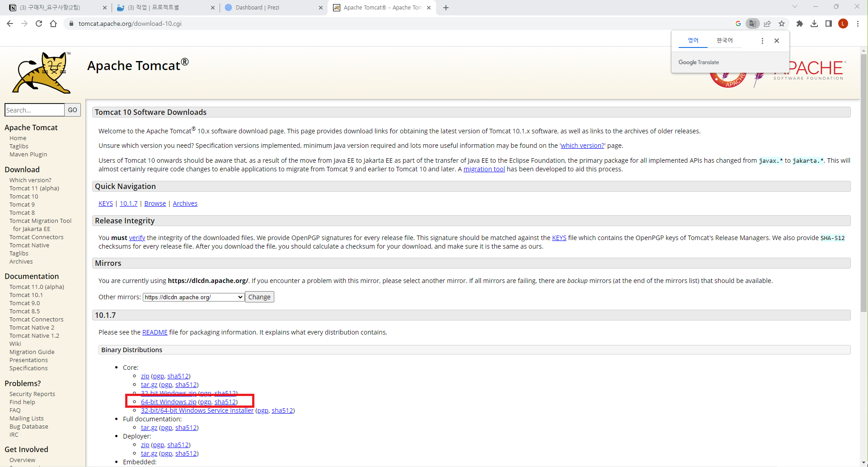868x467 pixels.
Task: Open Tomcat 11 (alpha) download link
Action: 34,188
